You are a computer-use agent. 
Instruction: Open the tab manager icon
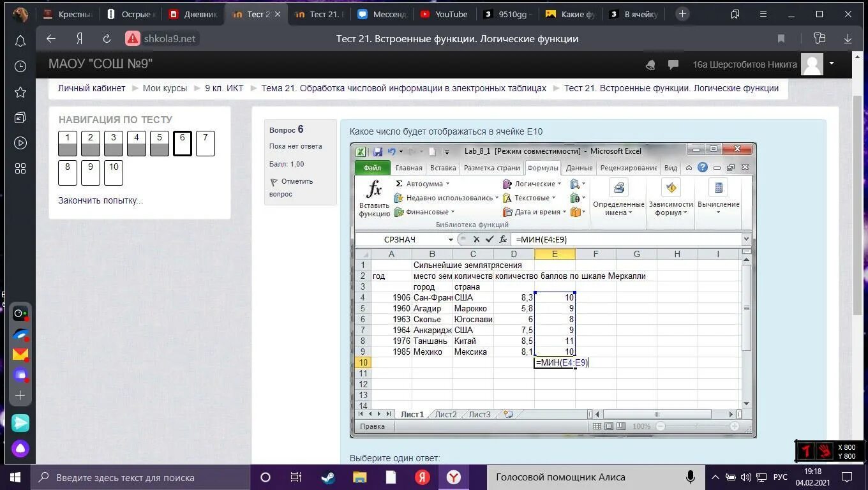(x=735, y=14)
